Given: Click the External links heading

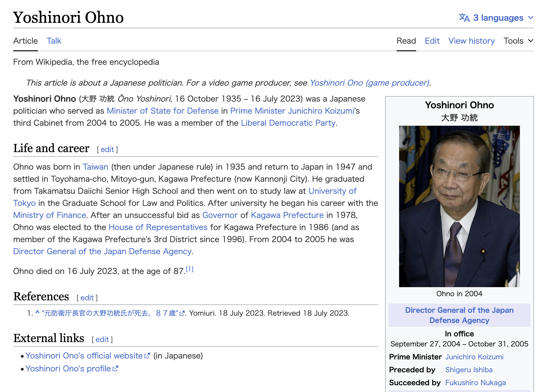Looking at the screenshot, I should coord(49,338).
